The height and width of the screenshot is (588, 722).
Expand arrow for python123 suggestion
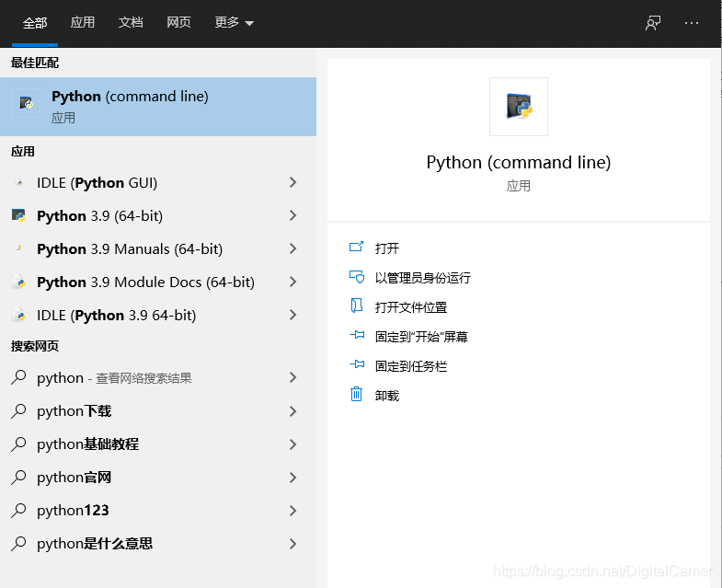292,511
